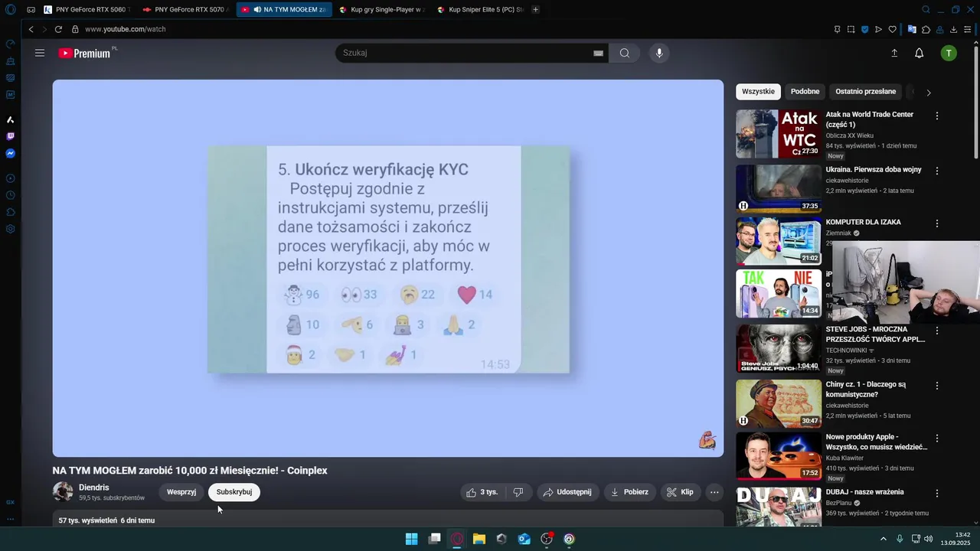This screenshot has width=980, height=551.
Task: Open a new browser tab
Action: [x=535, y=10]
